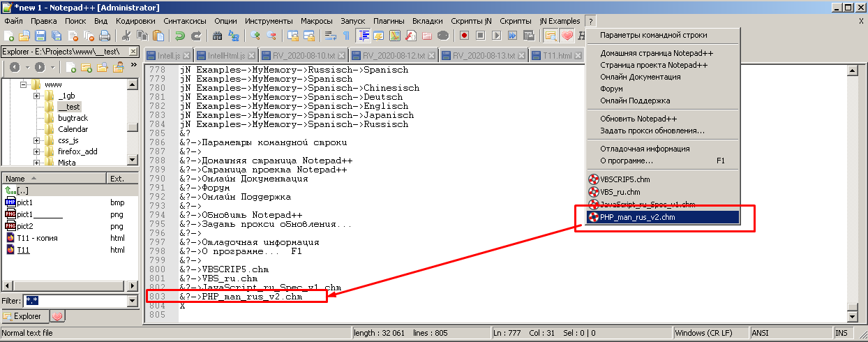Image resolution: width=868 pixels, height=342 pixels.
Task: Switch to the T11.html tab
Action: click(556, 55)
